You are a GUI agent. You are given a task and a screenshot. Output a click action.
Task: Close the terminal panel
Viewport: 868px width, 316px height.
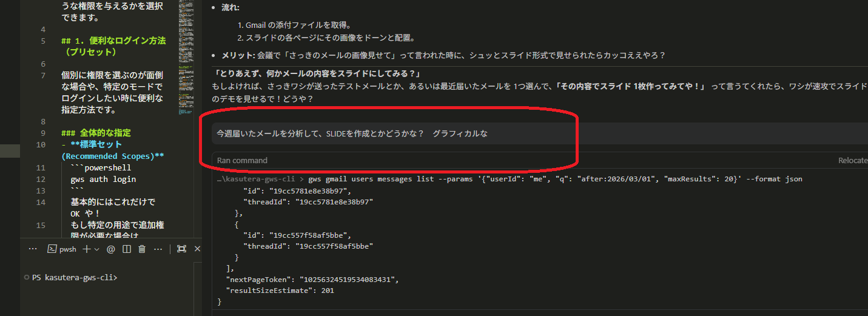coord(197,249)
